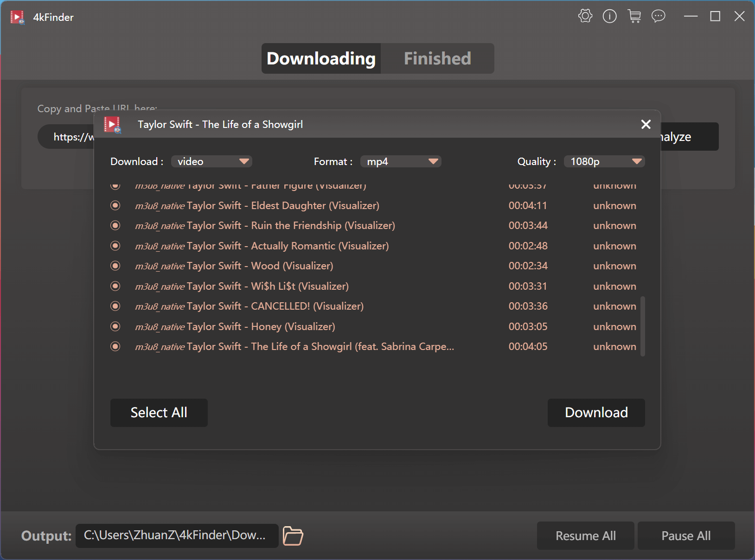Switch to the Finished tab
This screenshot has height=560, width=755.
(x=437, y=58)
